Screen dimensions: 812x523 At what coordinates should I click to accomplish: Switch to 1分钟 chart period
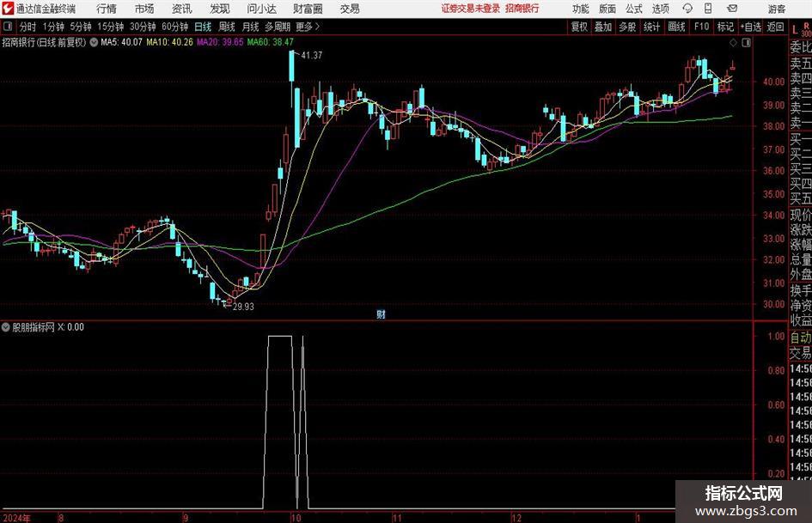(53, 27)
